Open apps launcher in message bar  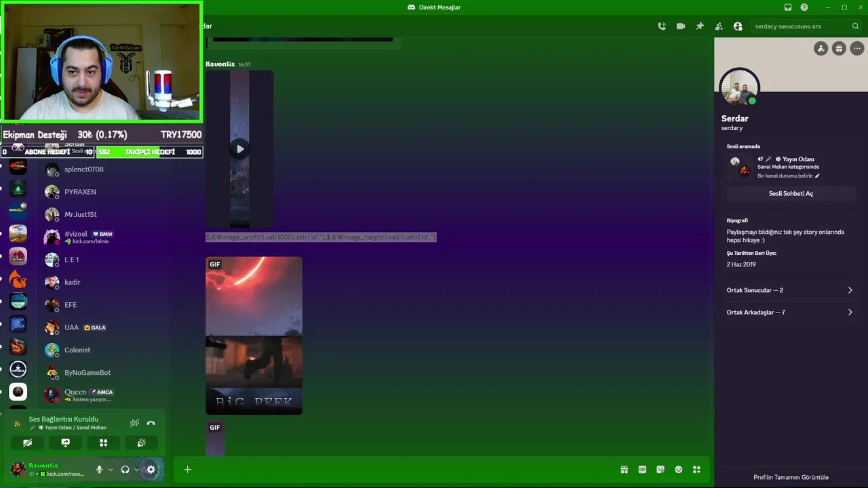696,470
